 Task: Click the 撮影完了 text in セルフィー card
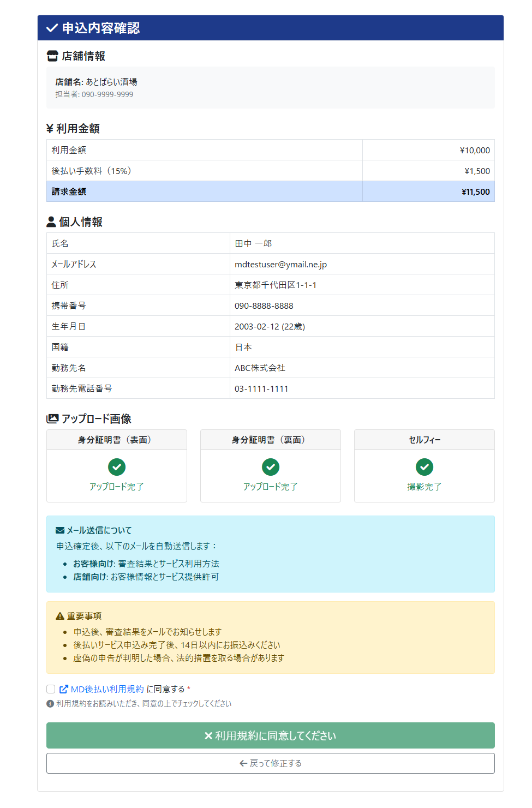coord(424,486)
